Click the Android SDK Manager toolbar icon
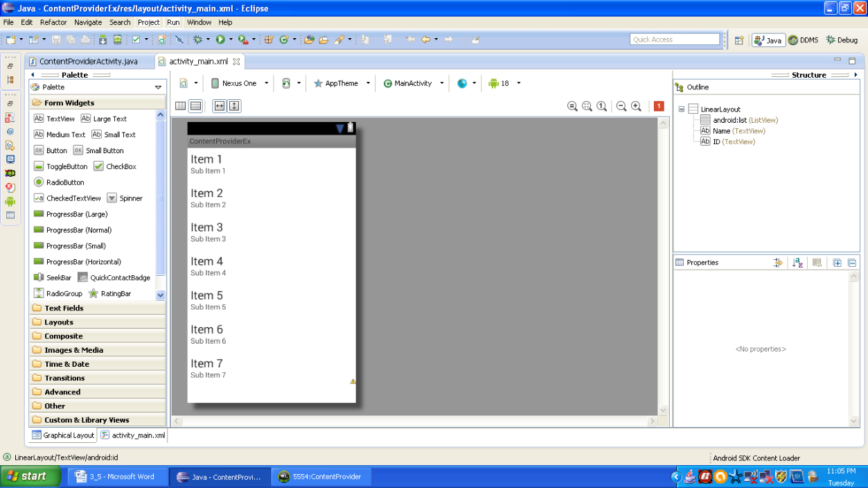Image resolution: width=868 pixels, height=488 pixels. 103,40
